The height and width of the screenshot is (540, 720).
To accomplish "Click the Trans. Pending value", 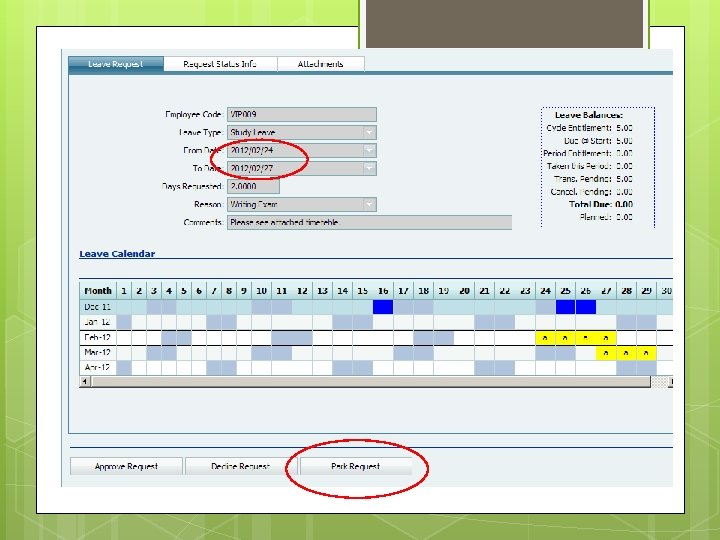I will point(624,179).
